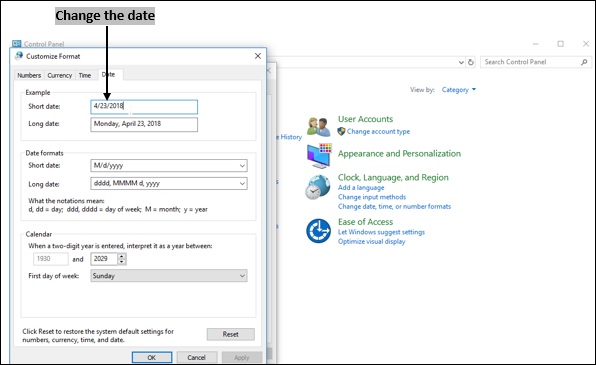Switch to the Currency tab

pos(60,75)
